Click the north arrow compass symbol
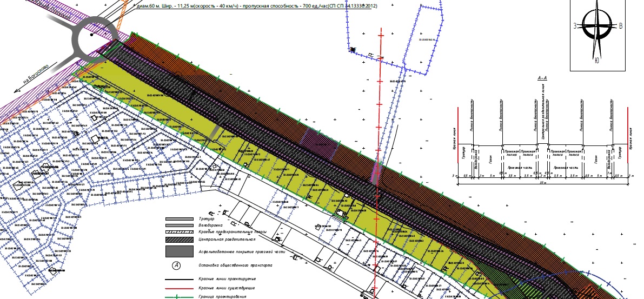This screenshot has width=644, height=299. 597,25
